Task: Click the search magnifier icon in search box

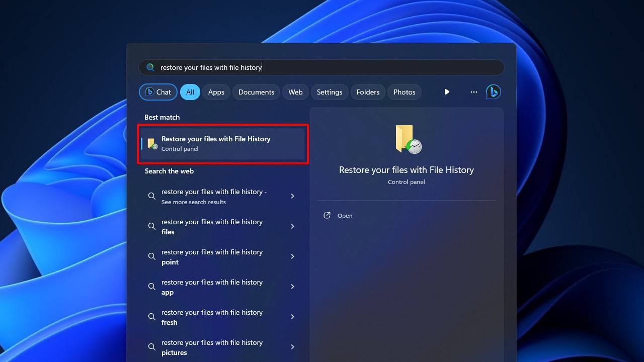Action: [150, 67]
